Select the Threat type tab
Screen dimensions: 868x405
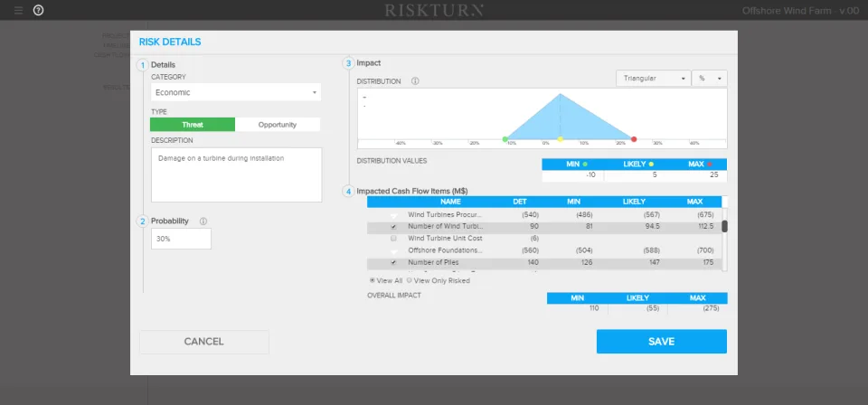(x=193, y=125)
